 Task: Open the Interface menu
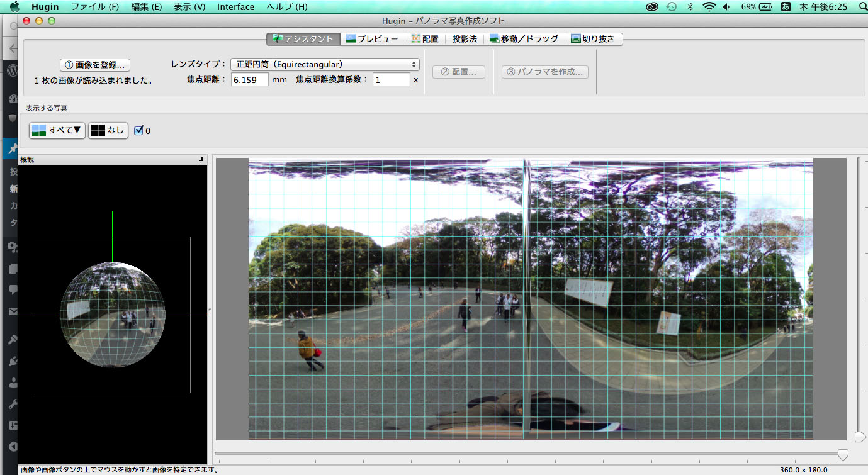235,7
